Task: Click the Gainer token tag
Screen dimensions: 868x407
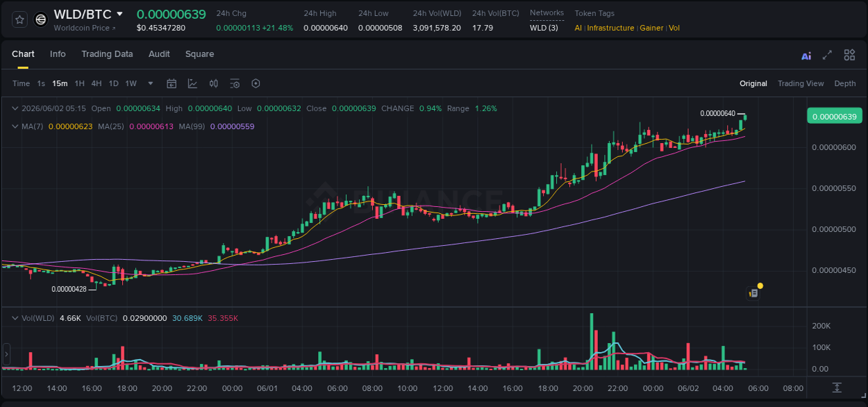Action: click(x=651, y=28)
